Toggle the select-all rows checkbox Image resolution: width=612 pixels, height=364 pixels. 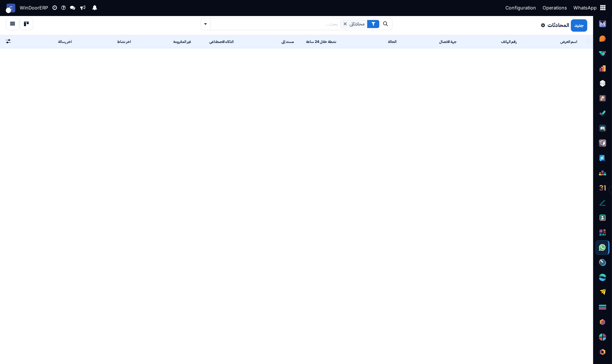588,40
